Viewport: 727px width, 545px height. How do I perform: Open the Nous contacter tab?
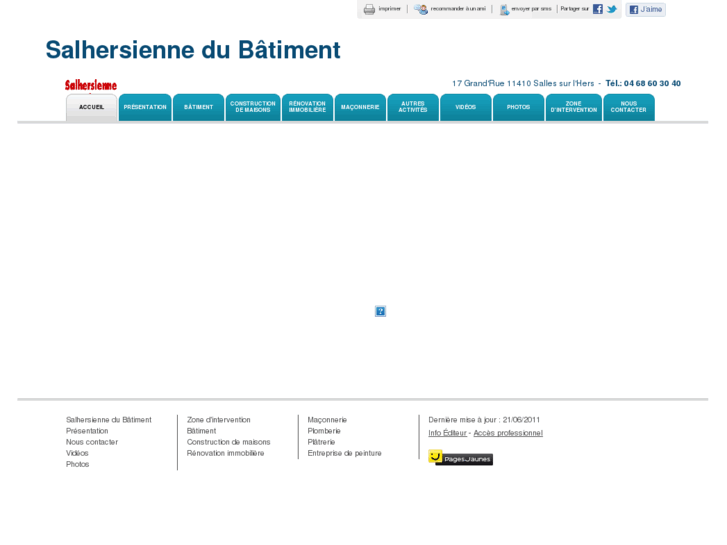click(x=629, y=107)
